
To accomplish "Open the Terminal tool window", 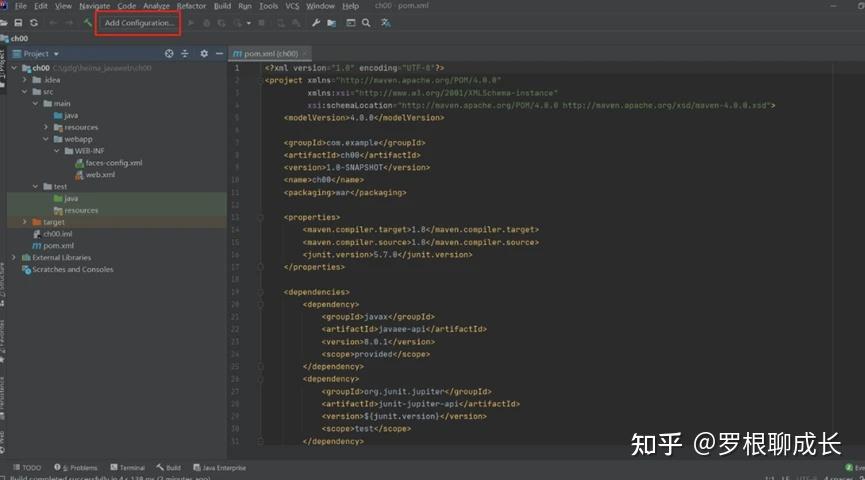I will 127,467.
